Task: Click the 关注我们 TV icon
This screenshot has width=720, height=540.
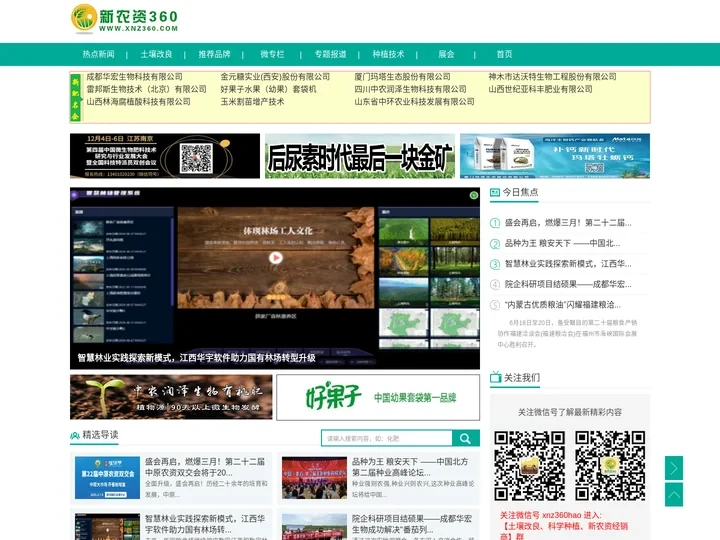Action: [495, 377]
